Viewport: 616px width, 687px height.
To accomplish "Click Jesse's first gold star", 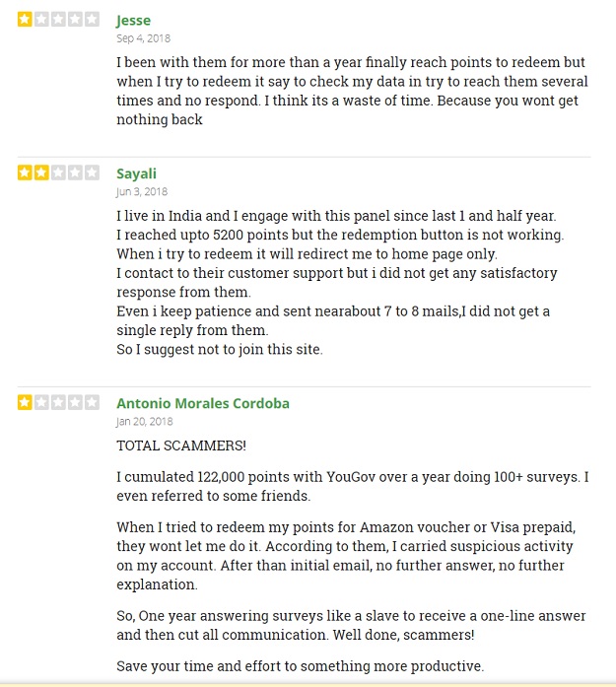I will pyautogui.click(x=25, y=20).
